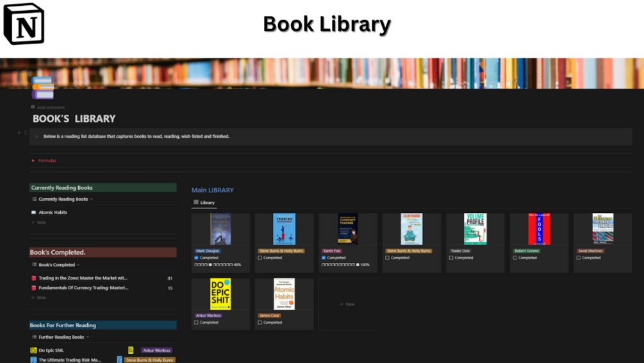
Task: Click the 100% progress bar on the Karen Foo card
Action: (x=345, y=265)
